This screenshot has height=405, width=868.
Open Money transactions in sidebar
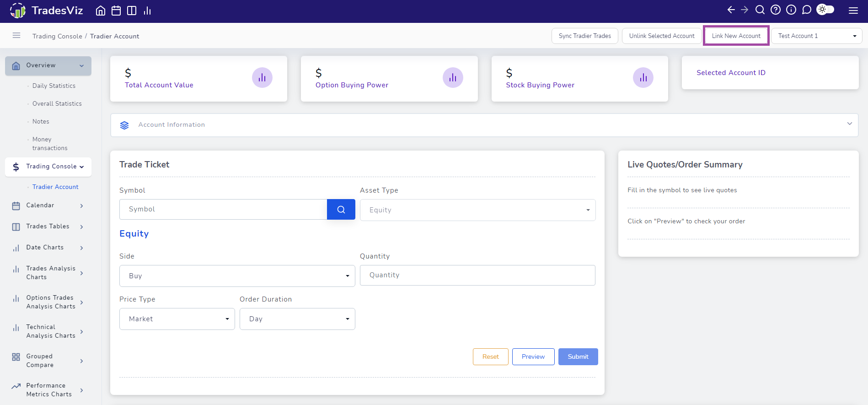coord(50,144)
